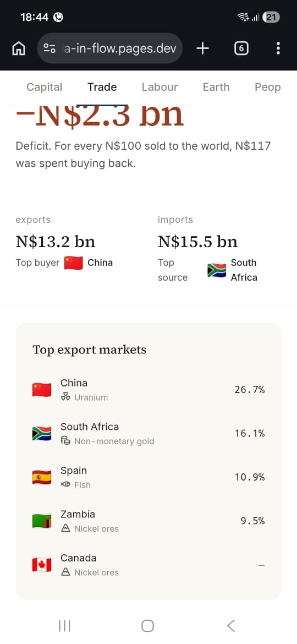Open Android recent apps button
Viewport: 297px width, 644px height.
[x=65, y=626]
